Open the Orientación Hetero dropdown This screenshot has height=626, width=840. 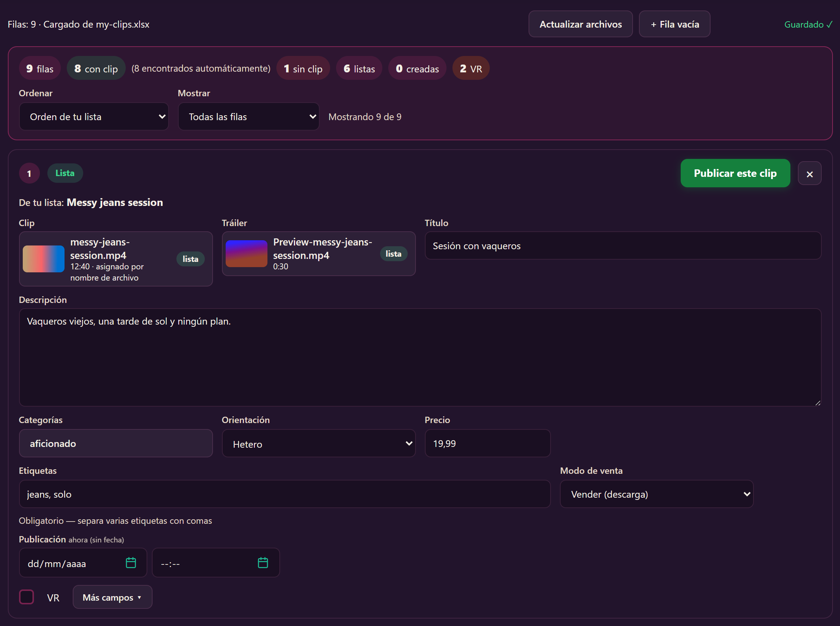pos(319,443)
